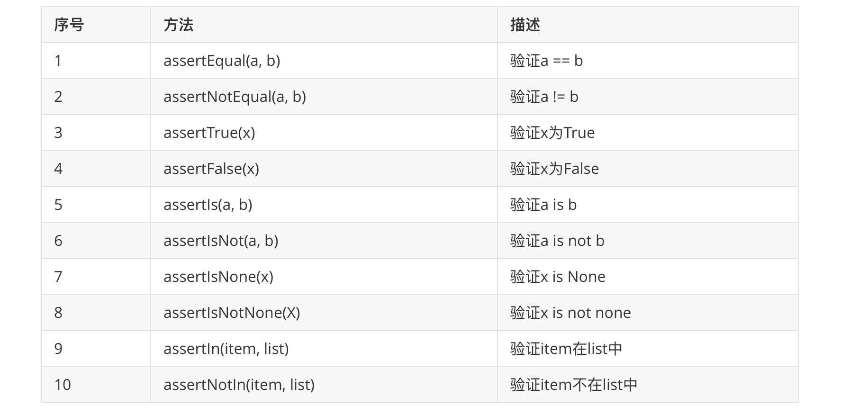Click the description 验证a == b
The height and width of the screenshot is (416, 868).
(546, 61)
